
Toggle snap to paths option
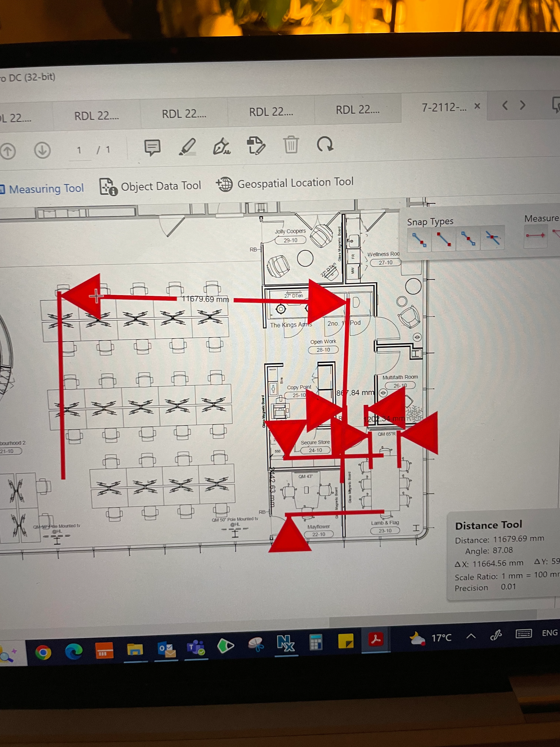(419, 239)
